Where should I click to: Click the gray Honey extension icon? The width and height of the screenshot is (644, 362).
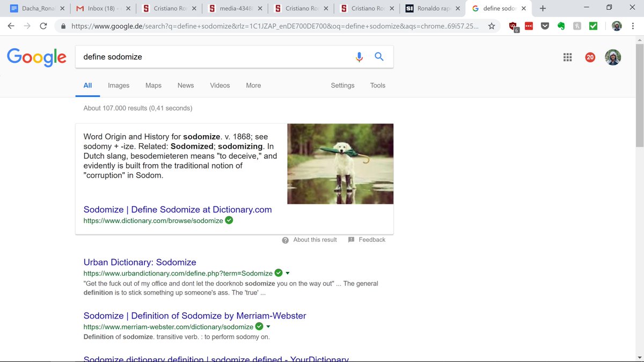(577, 26)
